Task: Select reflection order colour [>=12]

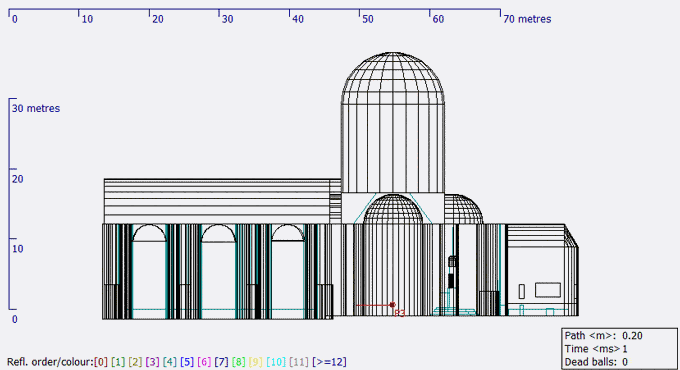Action: [329, 362]
